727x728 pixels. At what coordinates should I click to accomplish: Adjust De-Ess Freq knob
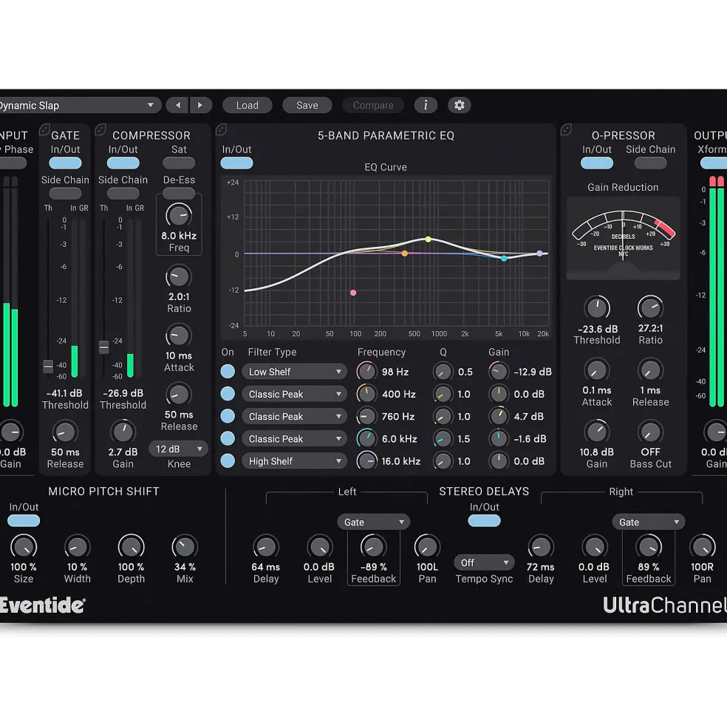[179, 215]
